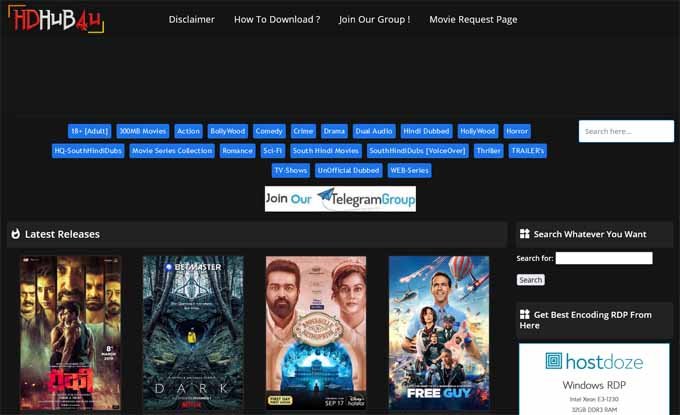This screenshot has height=415, width=680.
Task: Open How To Download ? page
Action: [277, 20]
